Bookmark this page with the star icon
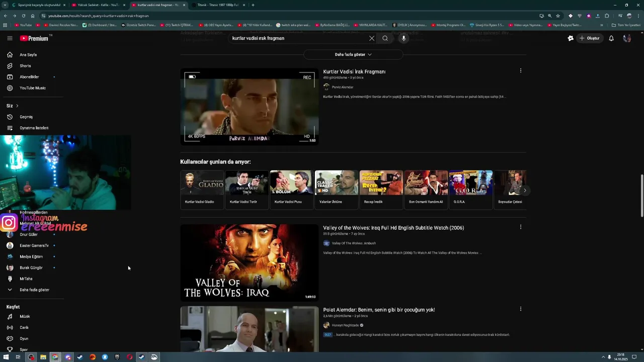644x362 pixels. pyautogui.click(x=558, y=16)
